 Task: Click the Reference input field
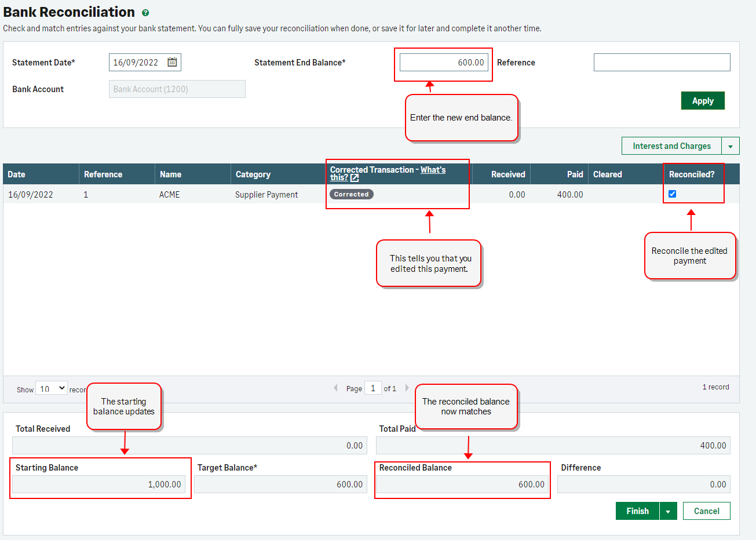click(662, 63)
